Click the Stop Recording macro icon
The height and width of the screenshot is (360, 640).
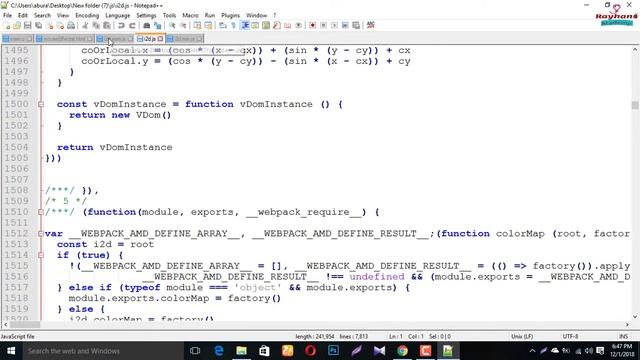(x=323, y=25)
